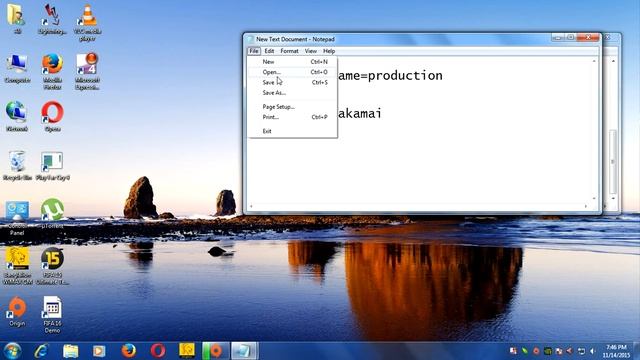Image resolution: width=640 pixels, height=360 pixels.
Task: Open the Edit menu in Notepad
Action: click(x=269, y=51)
